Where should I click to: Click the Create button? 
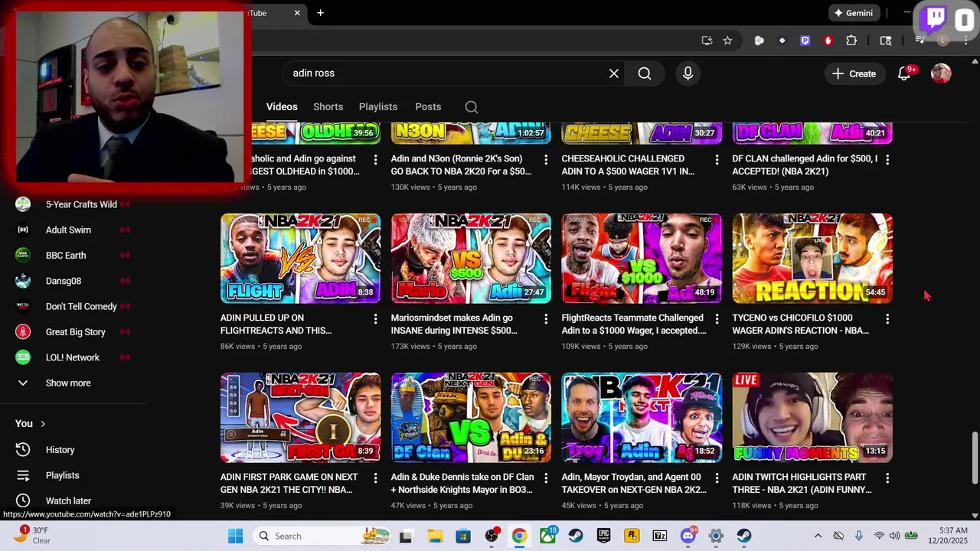[854, 73]
